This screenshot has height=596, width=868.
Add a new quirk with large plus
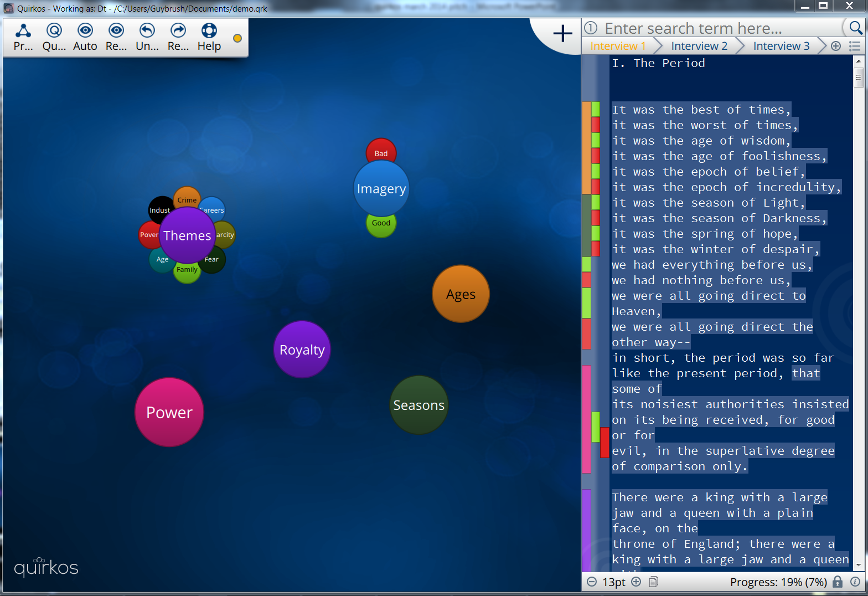562,33
